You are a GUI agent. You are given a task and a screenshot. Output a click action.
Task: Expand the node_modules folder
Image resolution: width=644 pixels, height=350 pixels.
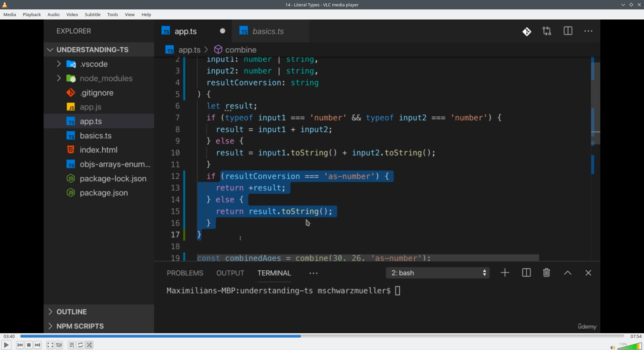(x=99, y=79)
